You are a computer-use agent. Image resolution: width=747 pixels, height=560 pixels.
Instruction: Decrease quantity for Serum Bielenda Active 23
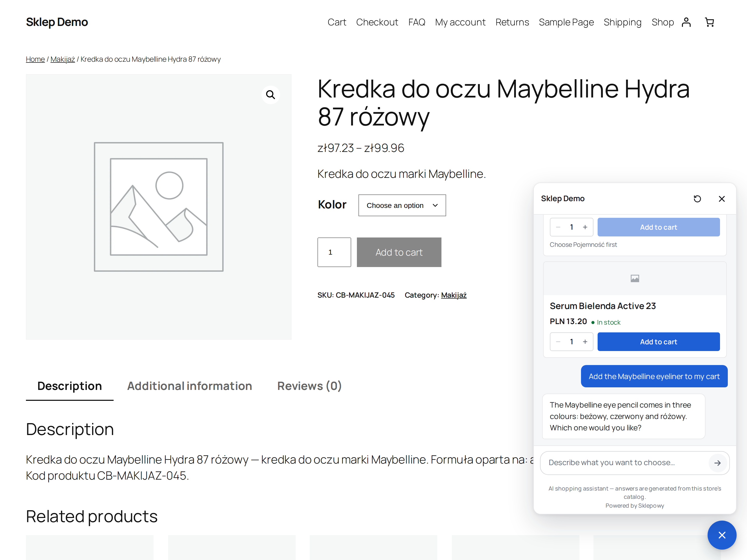point(558,342)
